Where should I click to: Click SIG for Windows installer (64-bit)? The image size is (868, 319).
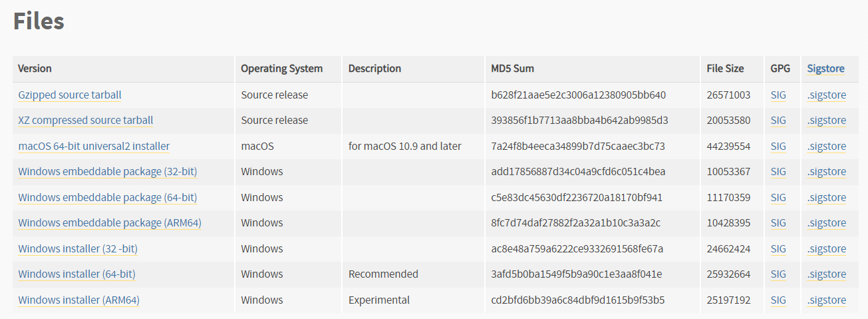pos(778,274)
